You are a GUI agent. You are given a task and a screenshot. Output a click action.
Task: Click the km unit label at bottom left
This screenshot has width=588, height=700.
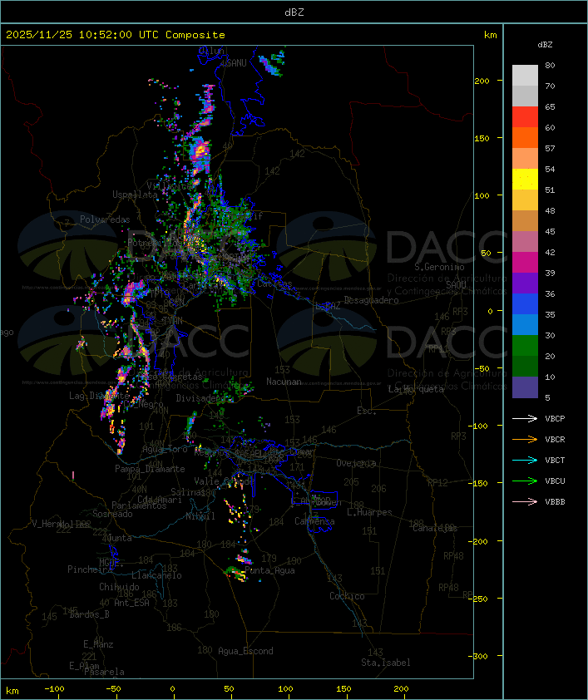click(x=12, y=691)
